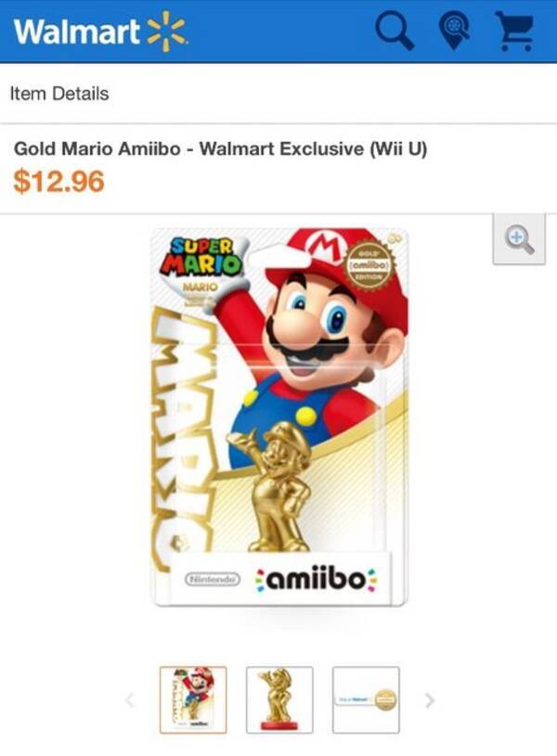Click the $12.96 price

point(58,182)
